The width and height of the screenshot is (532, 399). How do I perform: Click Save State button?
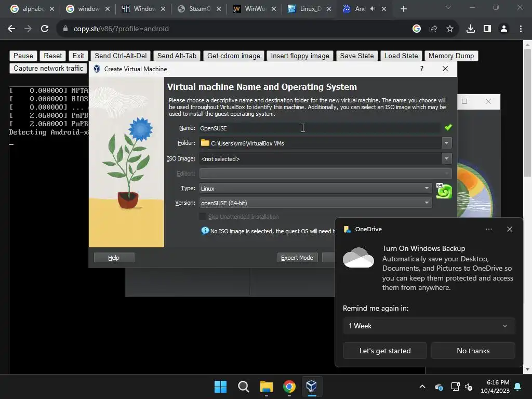356,56
